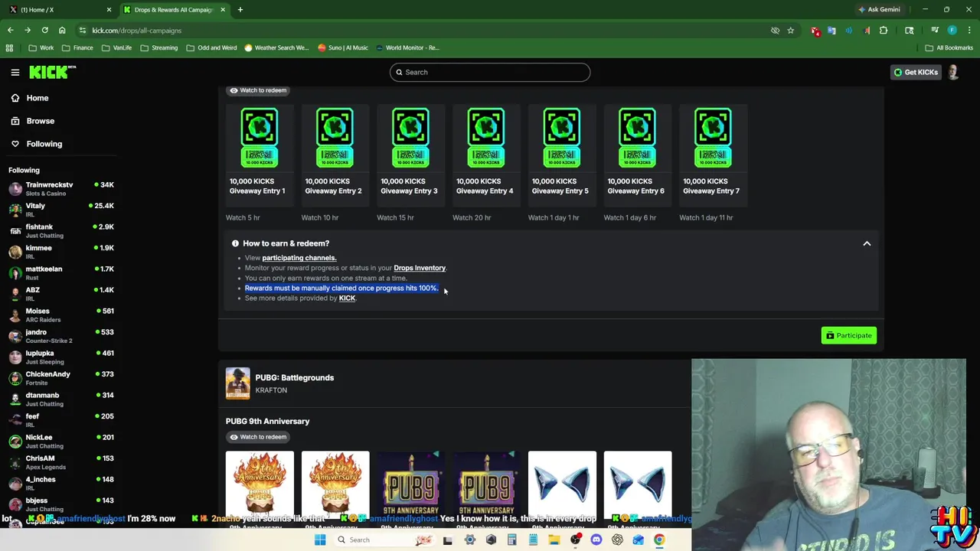The width and height of the screenshot is (980, 551).
Task: Open jandro channel in sidebar
Action: tap(61, 336)
